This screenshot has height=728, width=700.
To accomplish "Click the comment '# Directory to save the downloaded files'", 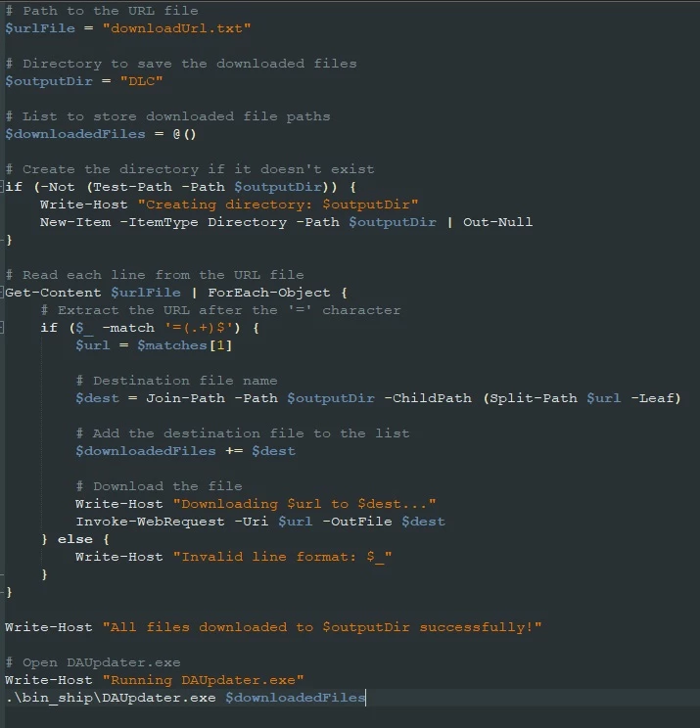I will click(181, 64).
